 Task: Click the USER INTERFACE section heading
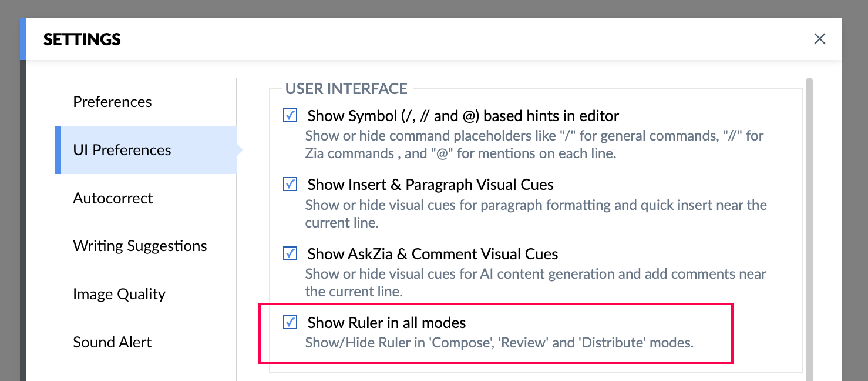click(x=346, y=89)
